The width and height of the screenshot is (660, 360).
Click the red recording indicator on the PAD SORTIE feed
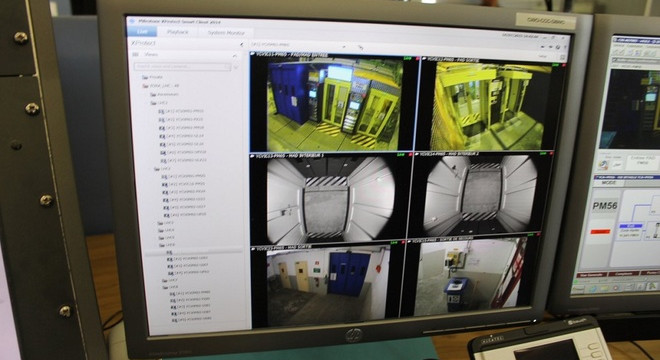click(x=564, y=65)
